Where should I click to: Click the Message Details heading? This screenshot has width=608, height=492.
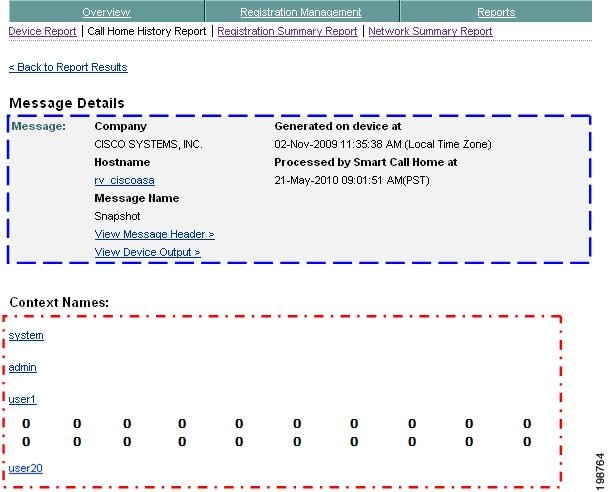pos(67,103)
